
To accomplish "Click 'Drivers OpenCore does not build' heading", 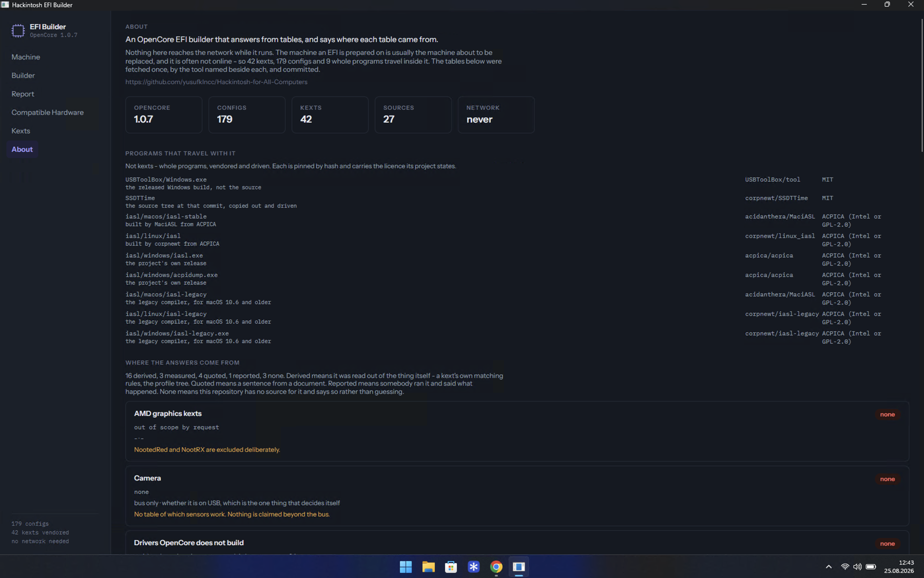I will (189, 543).
